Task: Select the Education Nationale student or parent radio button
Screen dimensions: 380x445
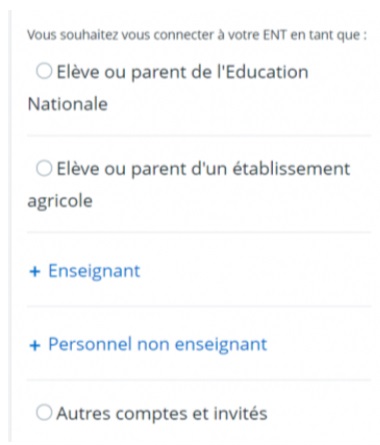Action: coord(44,71)
